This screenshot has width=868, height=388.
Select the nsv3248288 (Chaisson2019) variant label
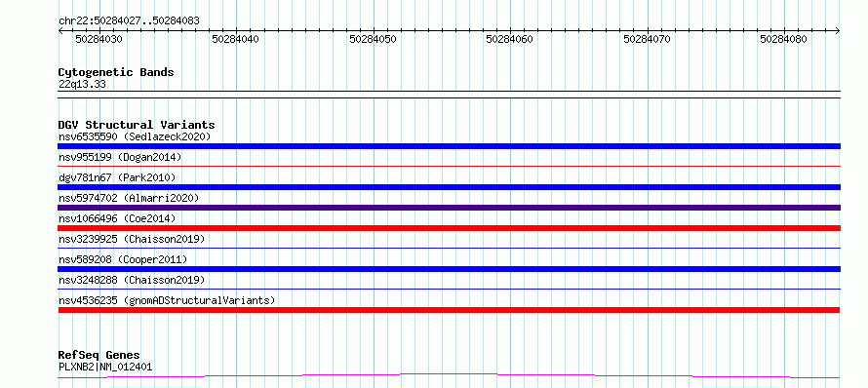(x=132, y=280)
